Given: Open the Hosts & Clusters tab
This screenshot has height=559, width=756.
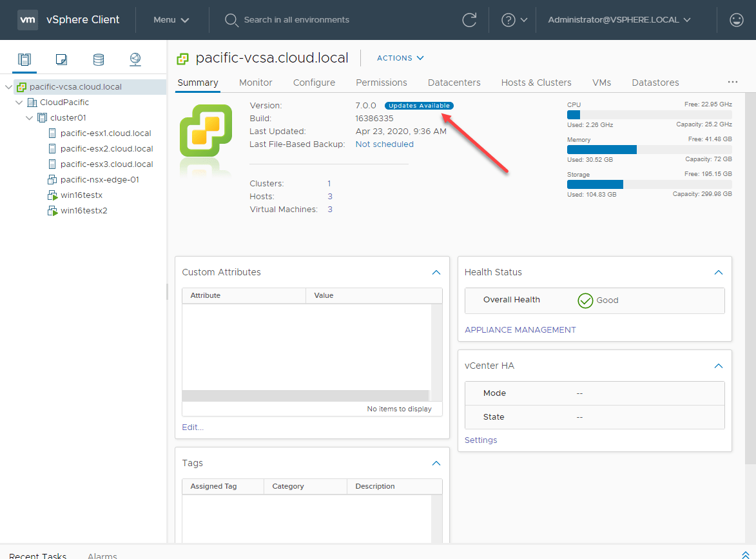Looking at the screenshot, I should (536, 83).
